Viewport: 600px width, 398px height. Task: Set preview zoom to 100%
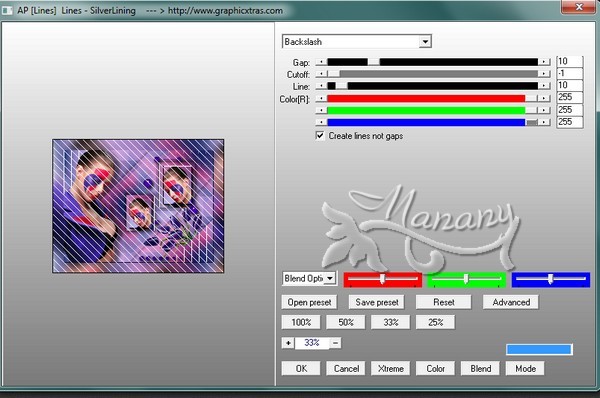point(301,322)
